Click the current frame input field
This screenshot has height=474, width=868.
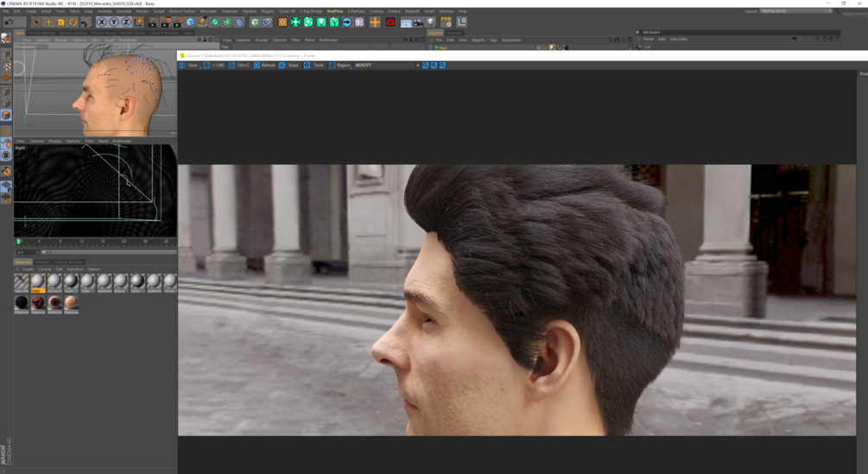(26, 252)
